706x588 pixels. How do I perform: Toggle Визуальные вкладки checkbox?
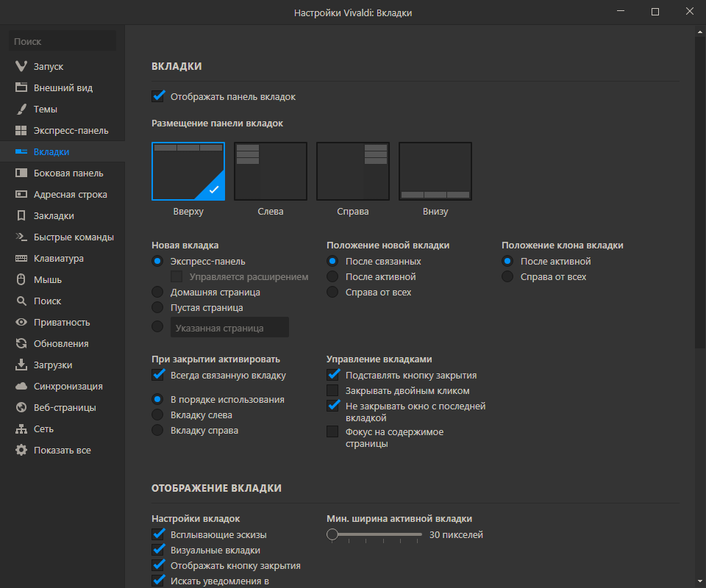(x=157, y=550)
